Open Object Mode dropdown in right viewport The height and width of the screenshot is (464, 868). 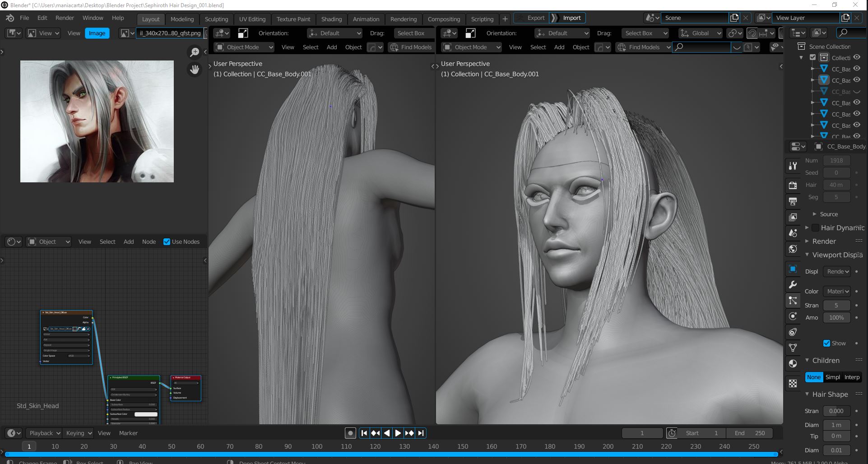coord(472,47)
